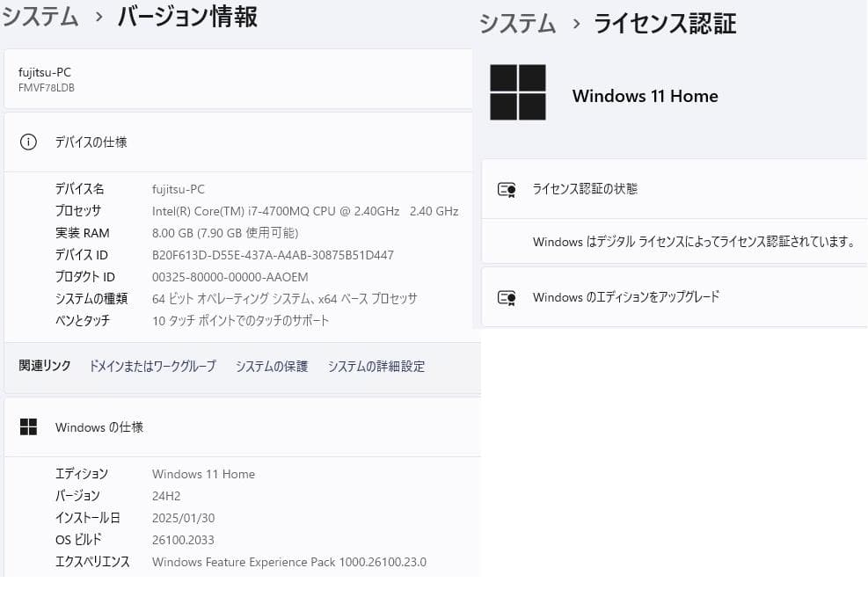This screenshot has width=868, height=590.
Task: Open the システムの詳細設定 link
Action: tap(376, 366)
